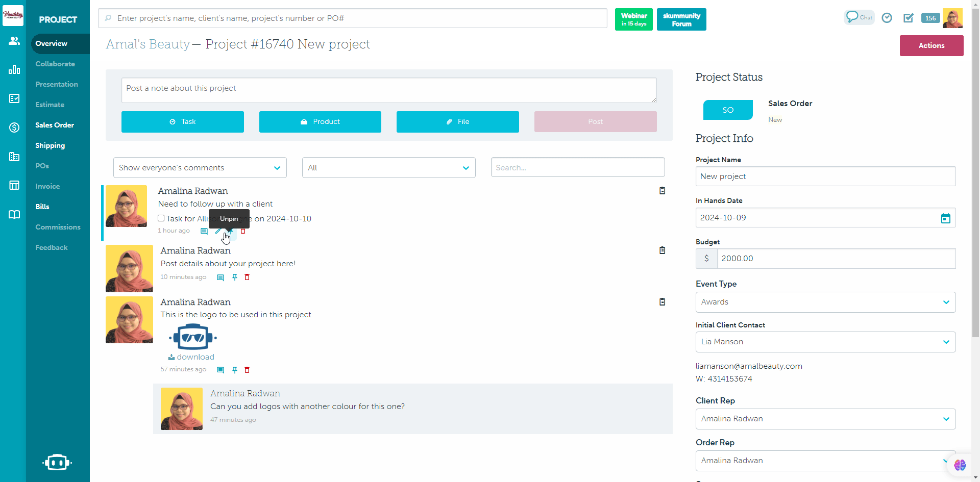Unpin the 'Need to follow up' note

tap(230, 232)
